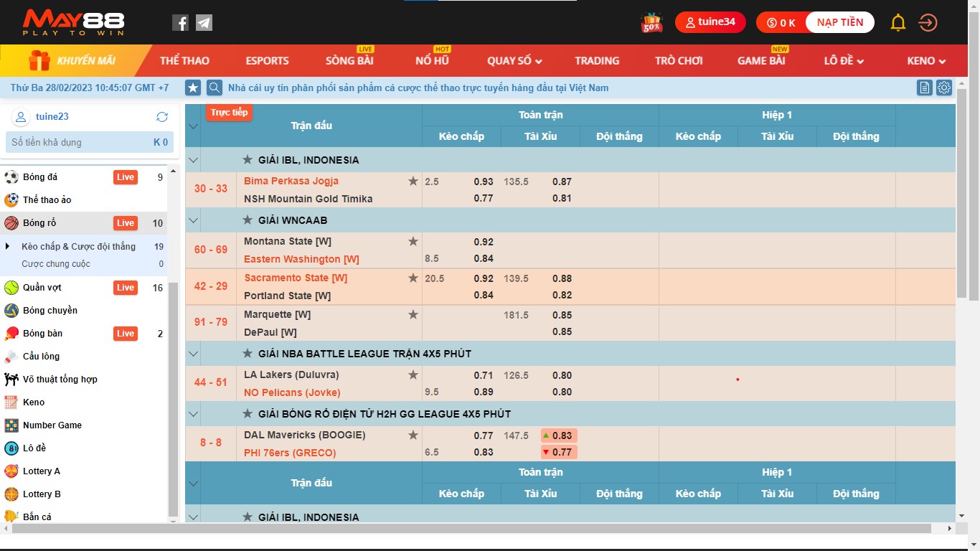
Task: Open the NỔ HŨ menu
Action: 432,61
